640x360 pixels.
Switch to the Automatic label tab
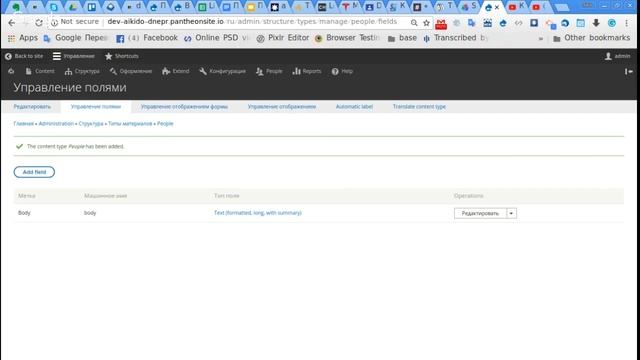point(354,107)
